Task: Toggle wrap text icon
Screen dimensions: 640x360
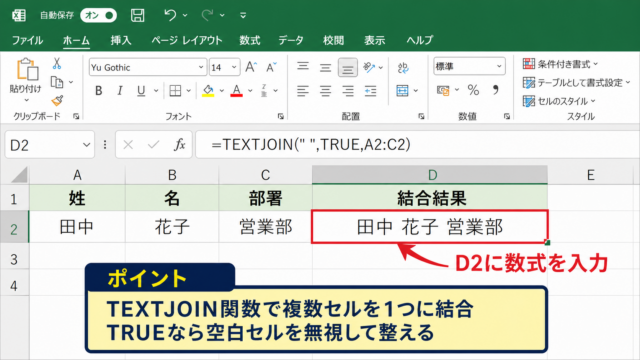Action: [403, 67]
